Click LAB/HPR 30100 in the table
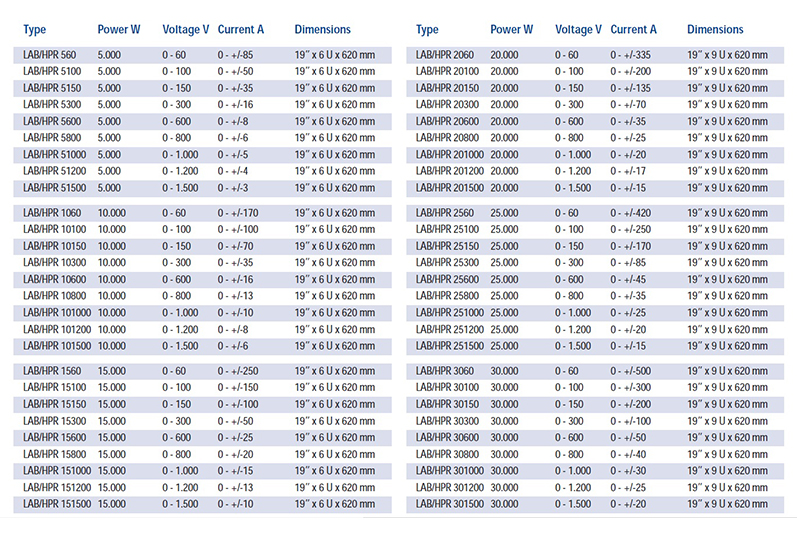The height and width of the screenshot is (546, 797). coord(447,387)
